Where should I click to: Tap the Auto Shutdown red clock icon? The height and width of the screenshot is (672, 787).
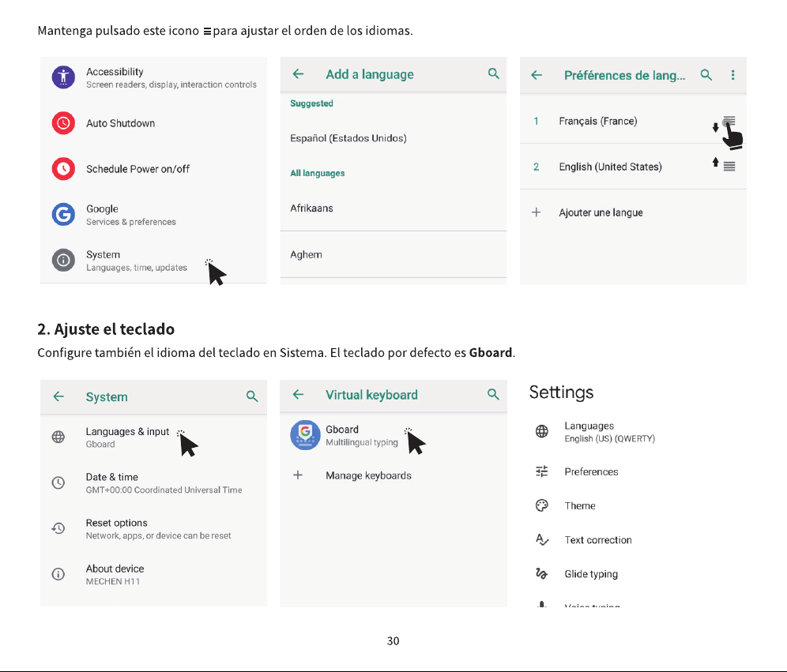63,123
